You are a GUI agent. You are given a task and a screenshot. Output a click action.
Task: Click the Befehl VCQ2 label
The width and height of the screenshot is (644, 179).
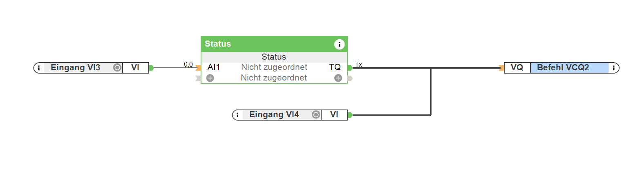click(x=563, y=68)
